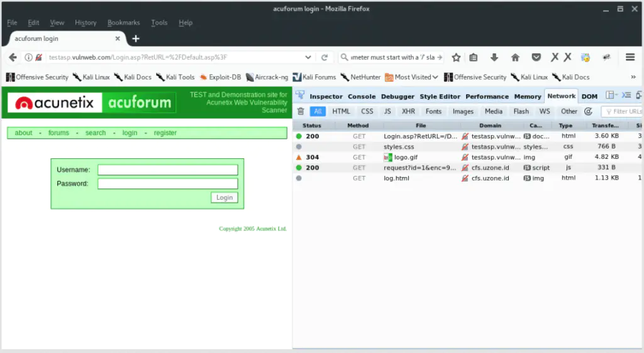This screenshot has height=353, width=644.
Task: Switch to the Console tab in devtools
Action: [x=362, y=97]
